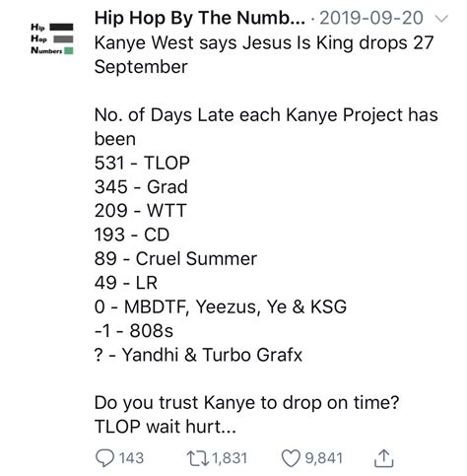Image resolution: width=467 pixels, height=476 pixels.
Task: Retweet this Kanye West tweet
Action: [x=198, y=458]
